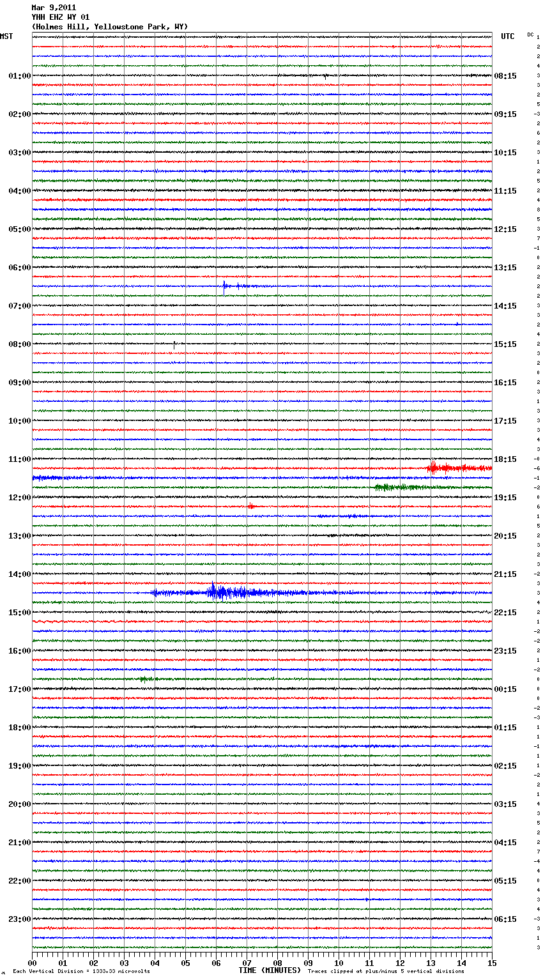Select the 08:00 MST row label
The image size is (543, 980).
tap(20, 344)
